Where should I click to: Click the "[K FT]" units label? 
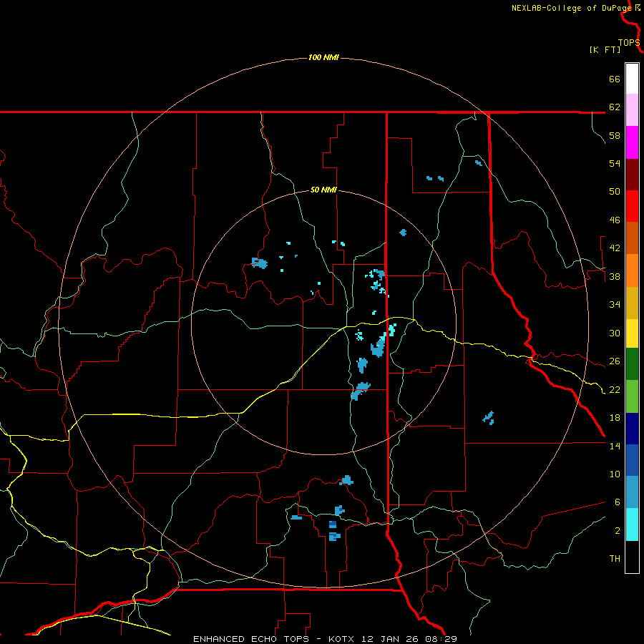click(605, 49)
